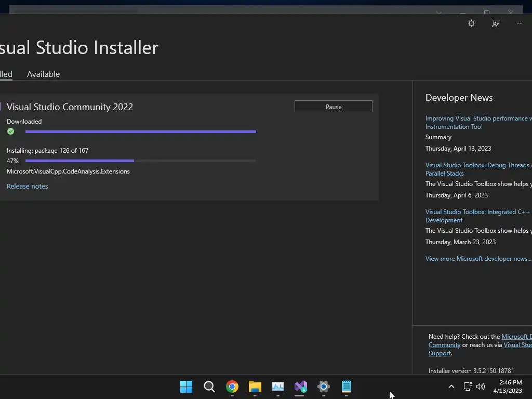The image size is (532, 399).
Task: Switch to the Installed tab
Action: point(6,74)
